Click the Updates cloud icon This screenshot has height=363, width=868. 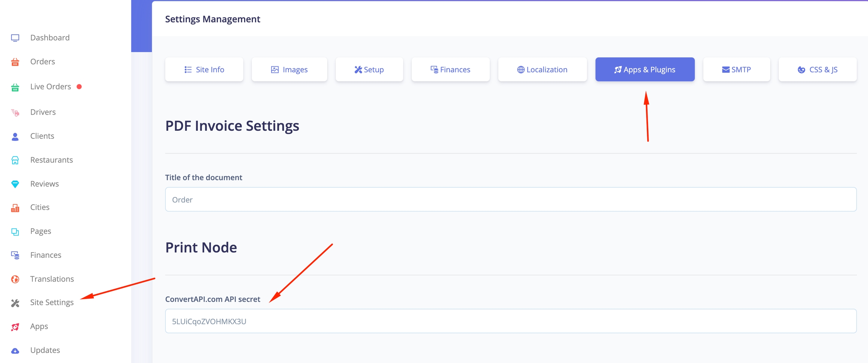(15, 351)
